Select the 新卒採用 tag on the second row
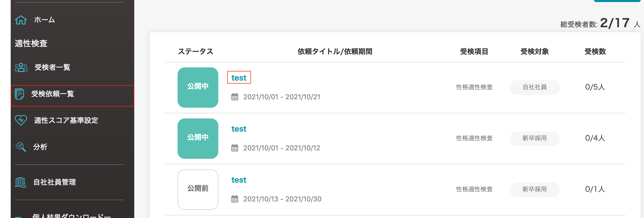Screen dimensions: 644x218 coord(534,138)
